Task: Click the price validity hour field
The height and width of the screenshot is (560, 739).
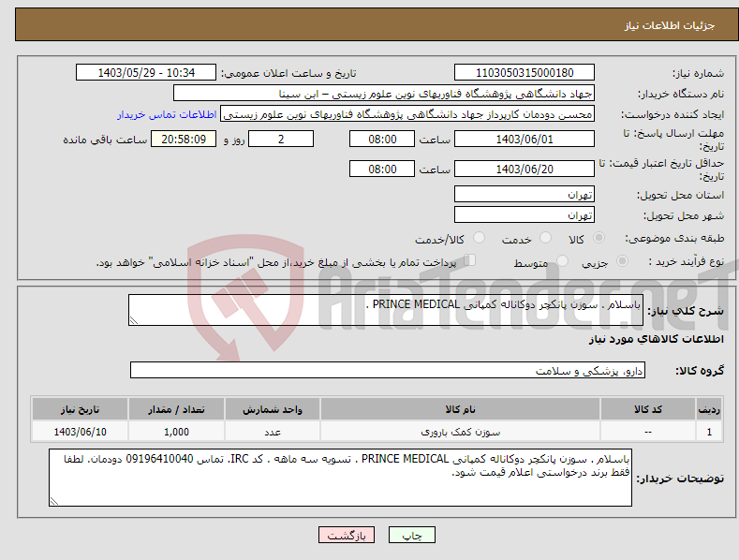Action: [x=382, y=169]
